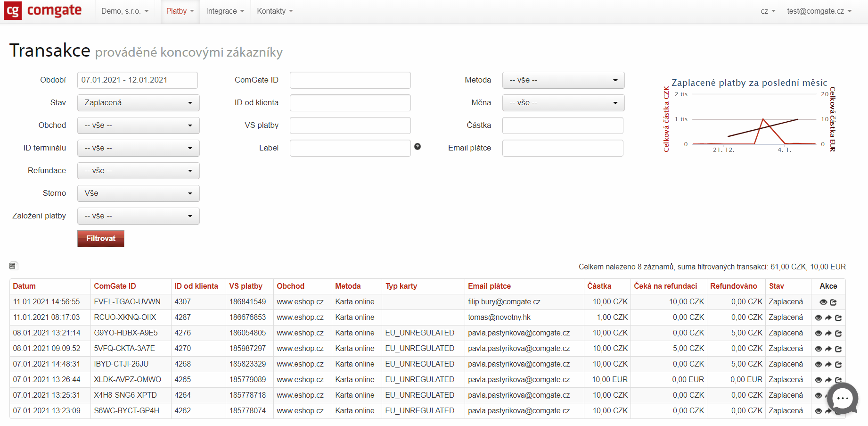Viewport: 868px width, 426px height.
Task: Click the comgate logo
Action: pyautogui.click(x=43, y=11)
